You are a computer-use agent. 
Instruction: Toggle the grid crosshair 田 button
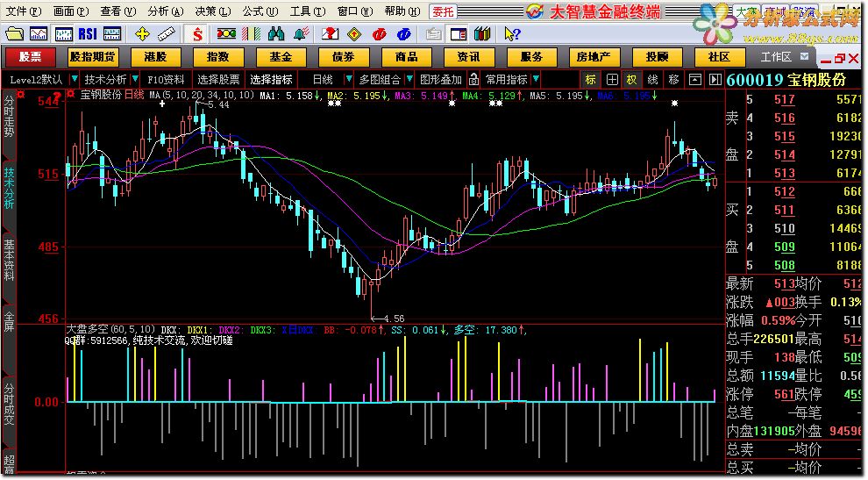point(612,80)
